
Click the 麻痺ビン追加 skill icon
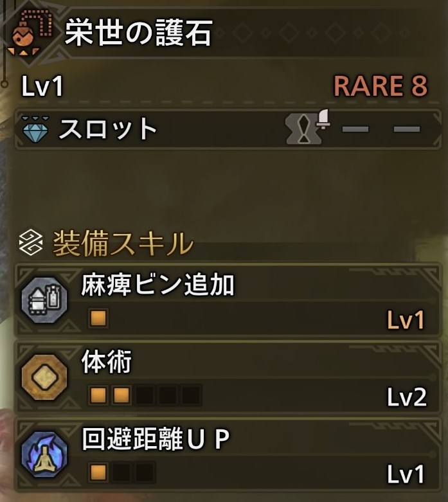tap(44, 300)
